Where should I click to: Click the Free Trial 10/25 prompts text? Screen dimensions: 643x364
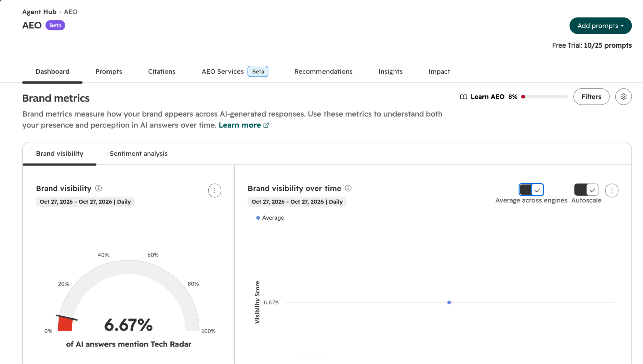tap(592, 45)
